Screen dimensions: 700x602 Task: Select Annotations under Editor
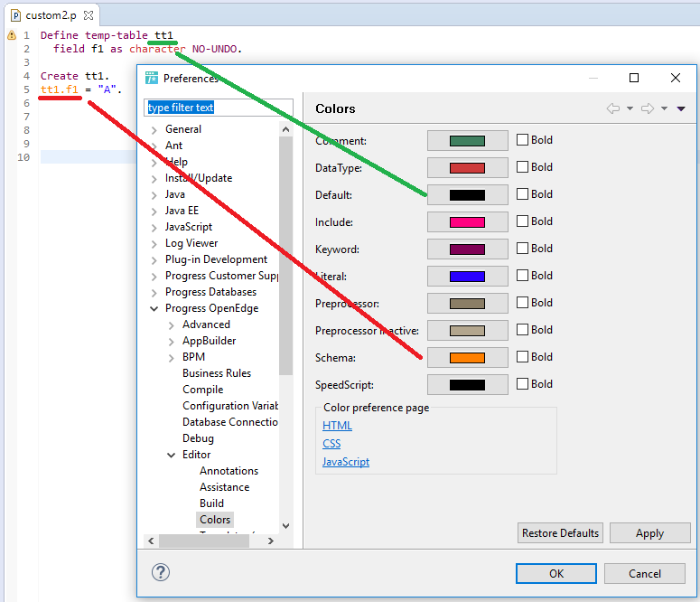(229, 471)
